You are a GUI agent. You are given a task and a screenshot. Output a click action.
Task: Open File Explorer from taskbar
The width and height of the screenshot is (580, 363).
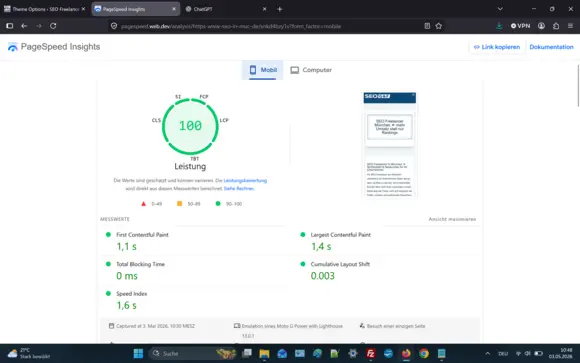click(264, 353)
